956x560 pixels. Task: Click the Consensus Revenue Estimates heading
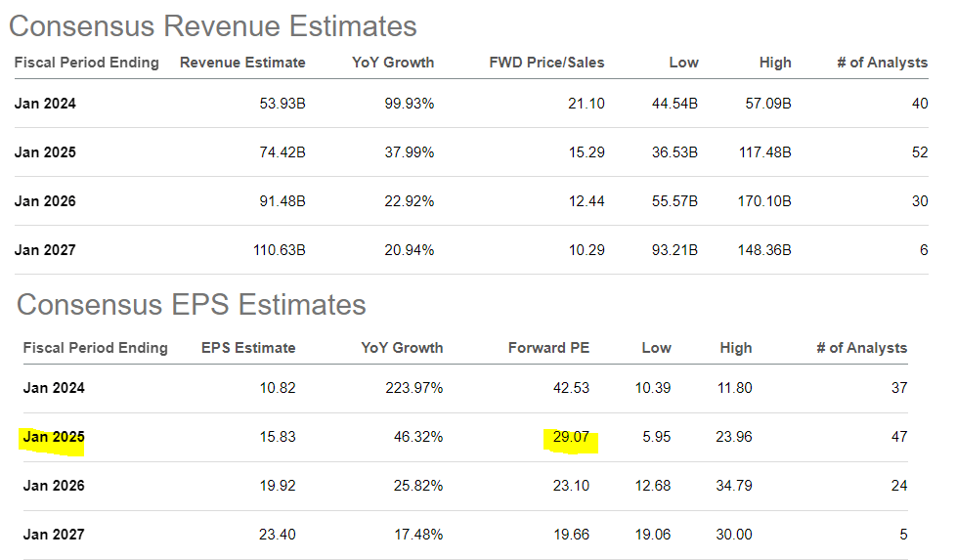click(215, 26)
